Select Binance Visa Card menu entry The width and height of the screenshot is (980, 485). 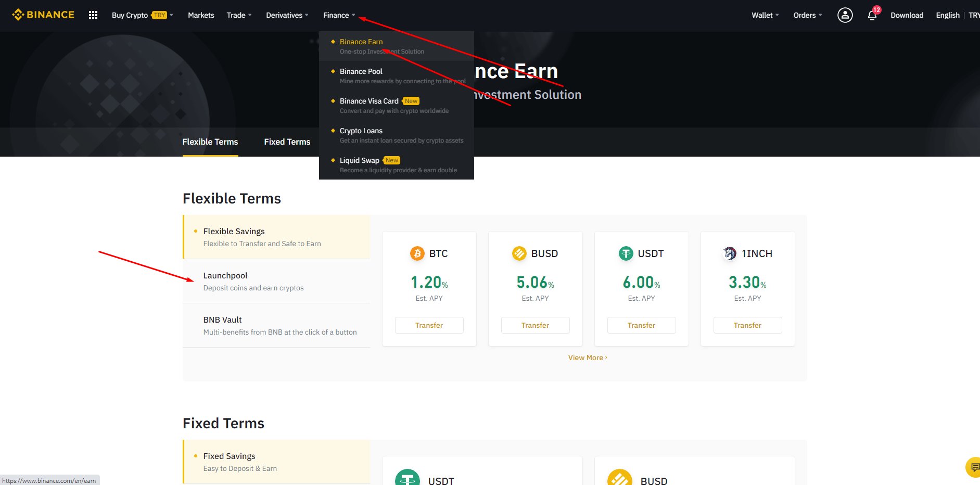(x=397, y=106)
